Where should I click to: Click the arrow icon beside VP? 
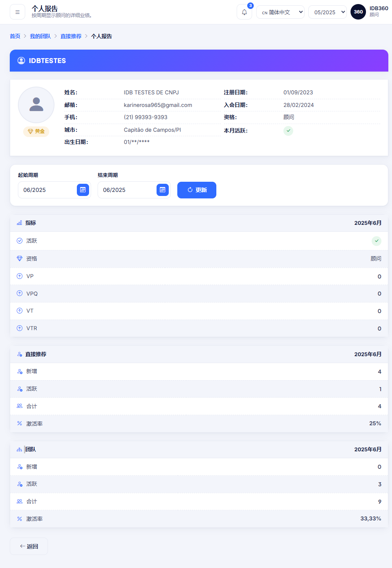click(20, 276)
